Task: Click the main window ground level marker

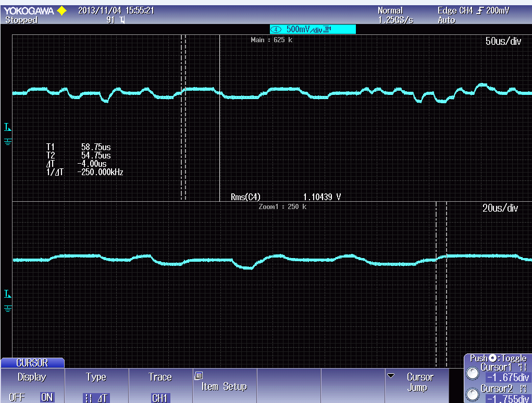Action: coord(7,142)
